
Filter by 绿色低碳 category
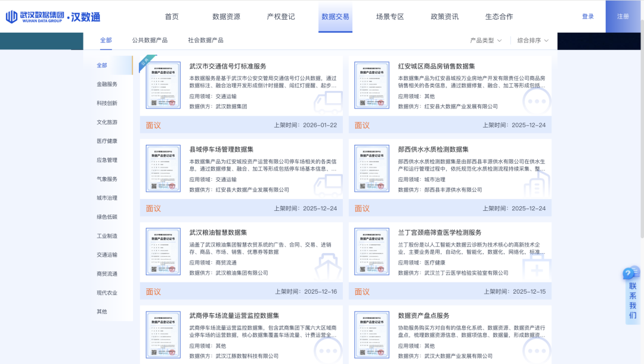pyautogui.click(x=107, y=217)
